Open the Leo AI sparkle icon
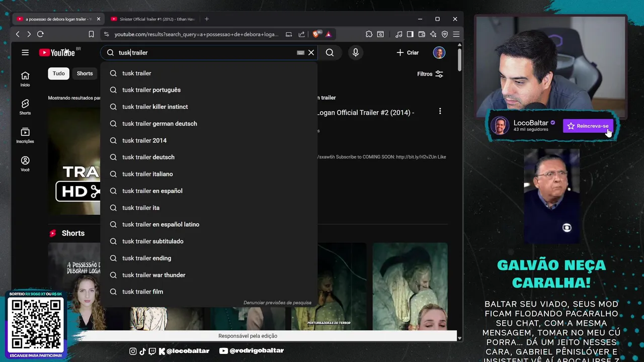The image size is (644, 362). click(x=433, y=34)
